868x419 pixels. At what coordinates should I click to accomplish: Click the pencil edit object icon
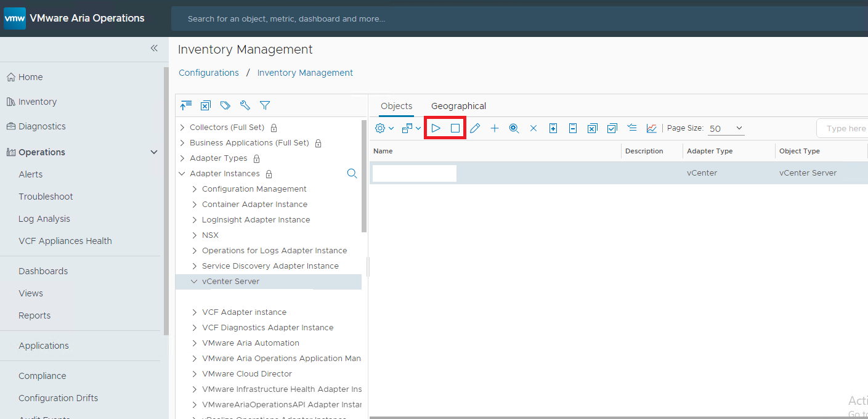[475, 128]
